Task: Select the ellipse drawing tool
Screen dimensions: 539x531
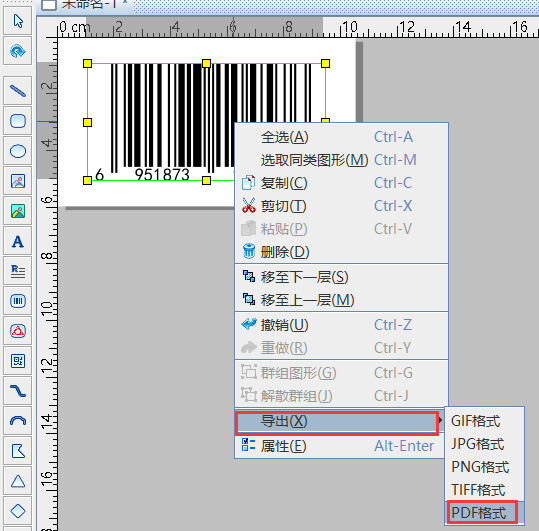Action: [x=18, y=151]
